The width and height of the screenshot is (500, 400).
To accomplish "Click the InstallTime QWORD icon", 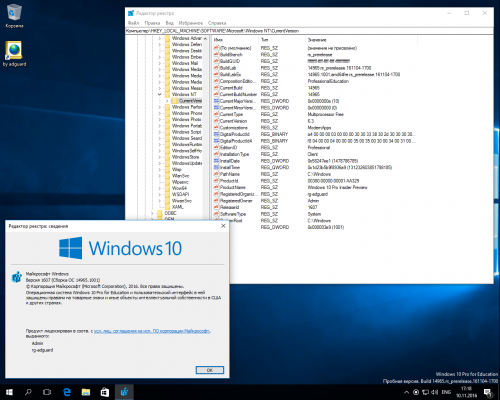I will point(216,168).
